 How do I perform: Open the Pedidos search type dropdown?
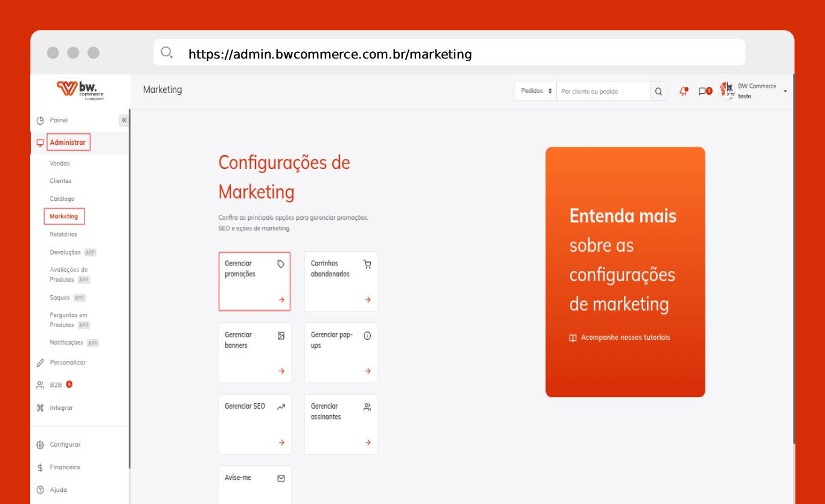pyautogui.click(x=536, y=91)
